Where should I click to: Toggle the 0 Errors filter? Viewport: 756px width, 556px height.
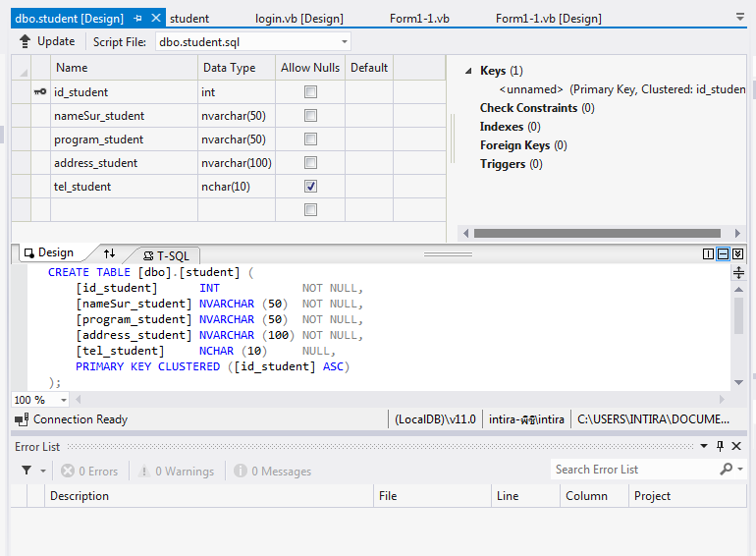(89, 471)
